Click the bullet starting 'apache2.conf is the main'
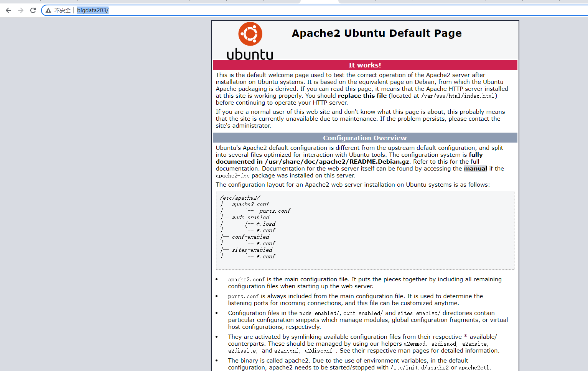This screenshot has height=371, width=588. [365, 283]
